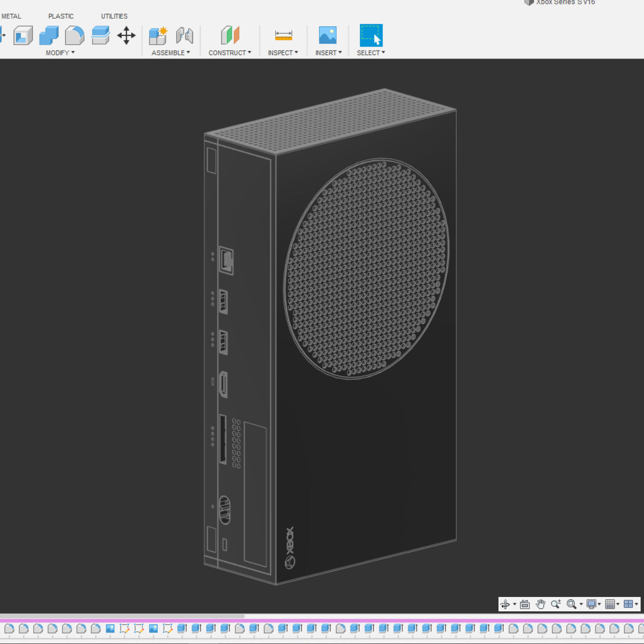The width and height of the screenshot is (644, 644).
Task: Expand the CONSTRUCT dropdown
Action: tap(230, 53)
